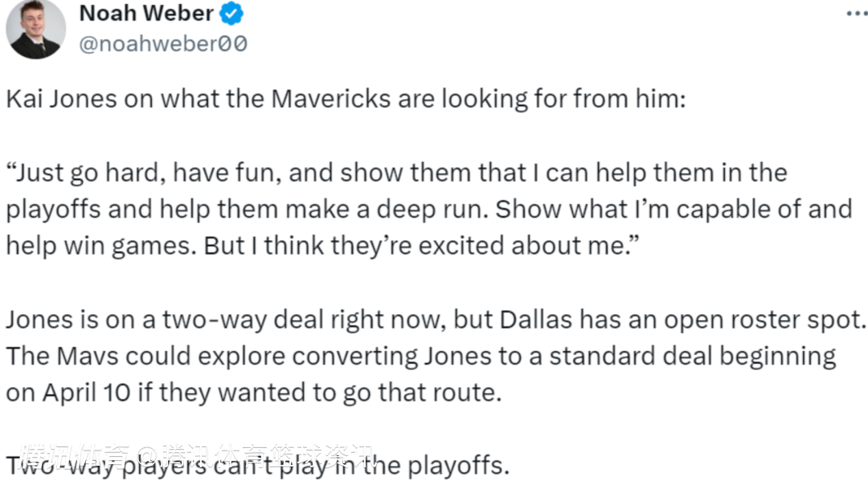
Task: Click the text "open roster spot"
Action: click(759, 320)
